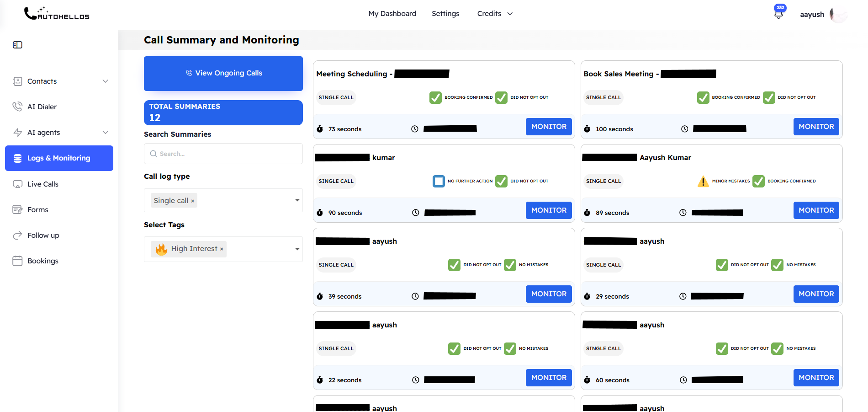The width and height of the screenshot is (868, 412).
Task: Click View Ongoing Calls button
Action: click(223, 74)
